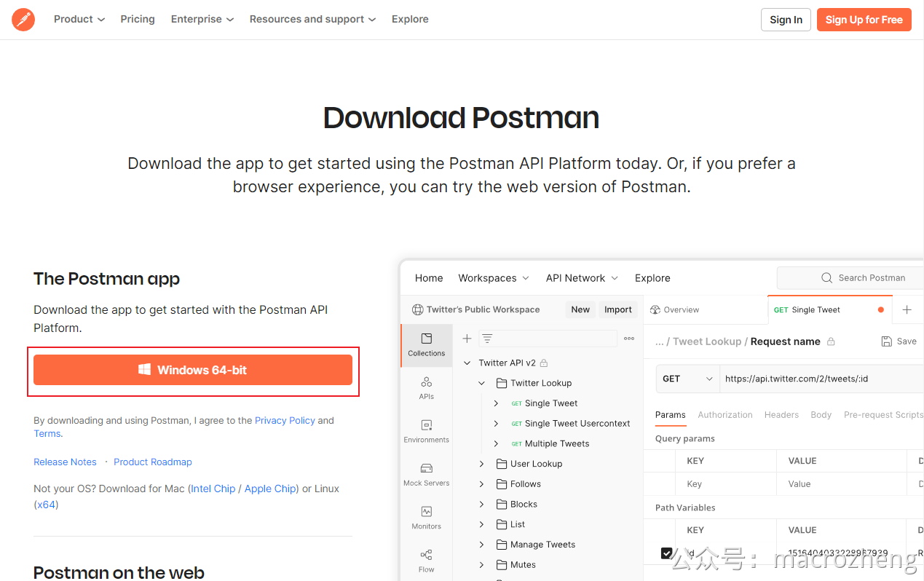Click Explore in app preview header
The image size is (924, 581).
pos(652,278)
